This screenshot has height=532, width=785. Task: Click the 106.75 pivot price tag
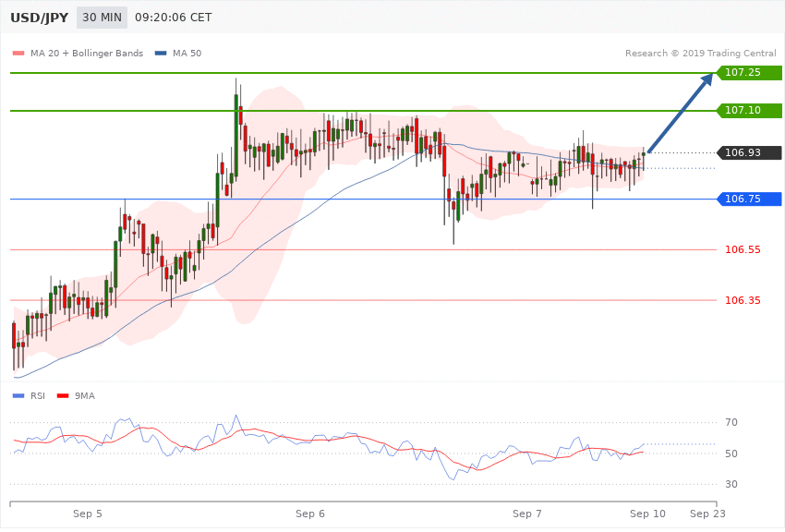(x=749, y=199)
